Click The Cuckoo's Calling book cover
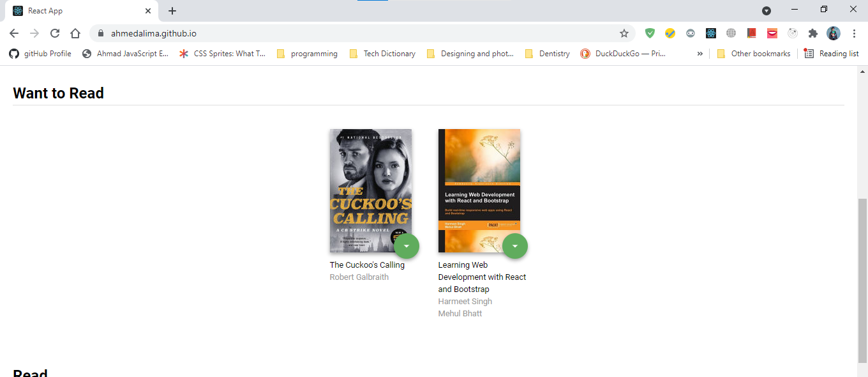868x377 pixels. pos(371,190)
